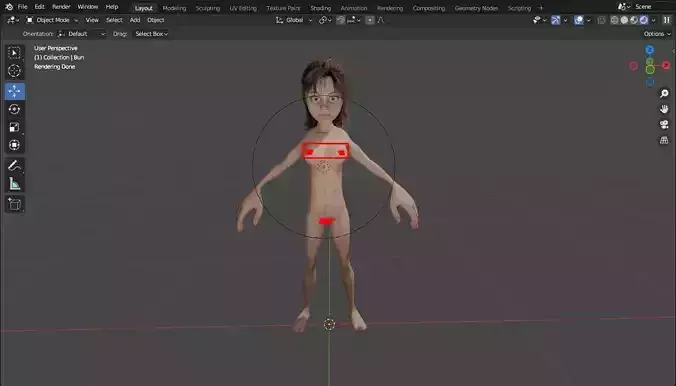
Task: Switch to the Sculpting workspace tab
Action: click(x=207, y=8)
